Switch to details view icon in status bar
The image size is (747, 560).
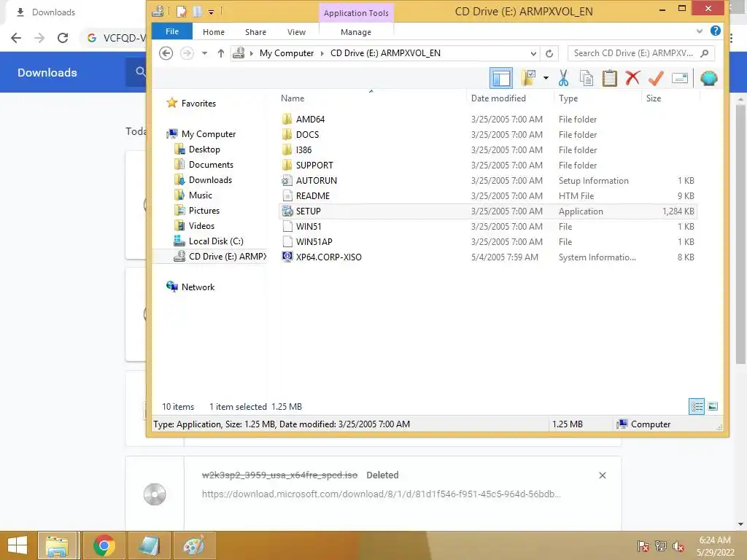(697, 406)
